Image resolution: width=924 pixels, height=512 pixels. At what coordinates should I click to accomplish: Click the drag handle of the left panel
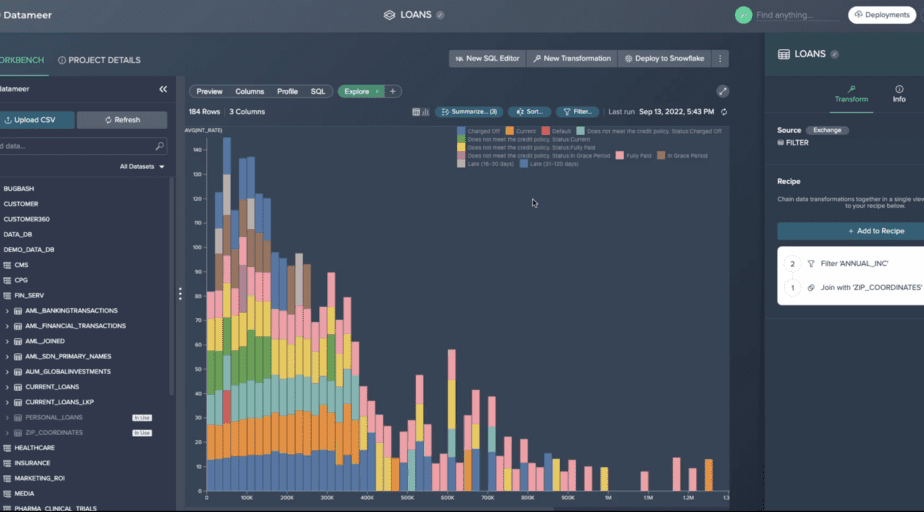(x=180, y=293)
